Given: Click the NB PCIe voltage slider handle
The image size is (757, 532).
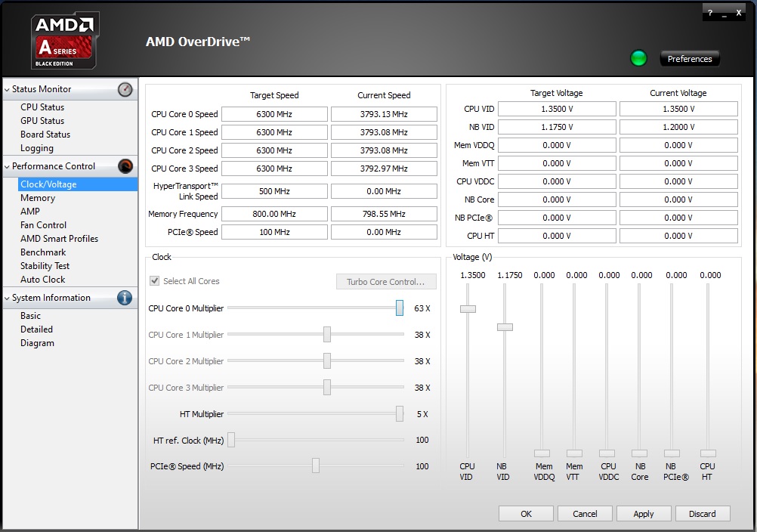Looking at the screenshot, I should point(672,453).
